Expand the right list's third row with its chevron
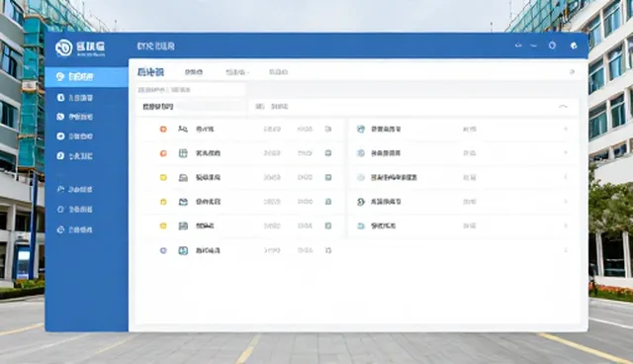The height and width of the screenshot is (364, 633). pos(566,178)
